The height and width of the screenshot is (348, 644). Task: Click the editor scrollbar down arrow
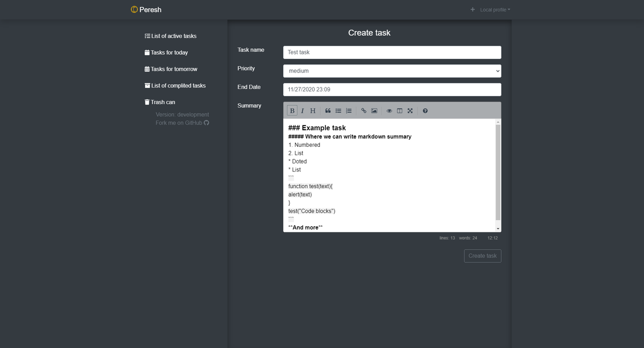tap(498, 228)
